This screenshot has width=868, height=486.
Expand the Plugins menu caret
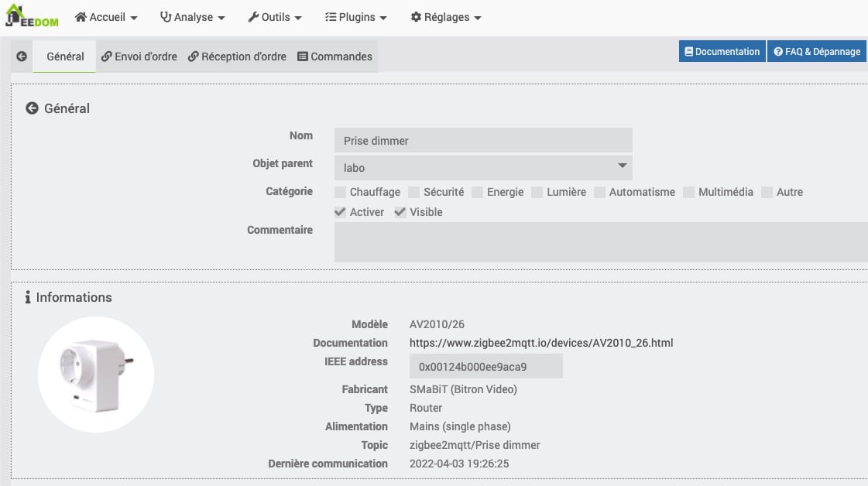tap(383, 18)
